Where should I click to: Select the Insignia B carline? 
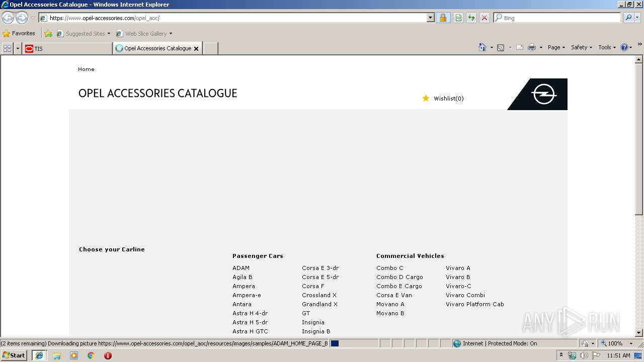tap(316, 331)
